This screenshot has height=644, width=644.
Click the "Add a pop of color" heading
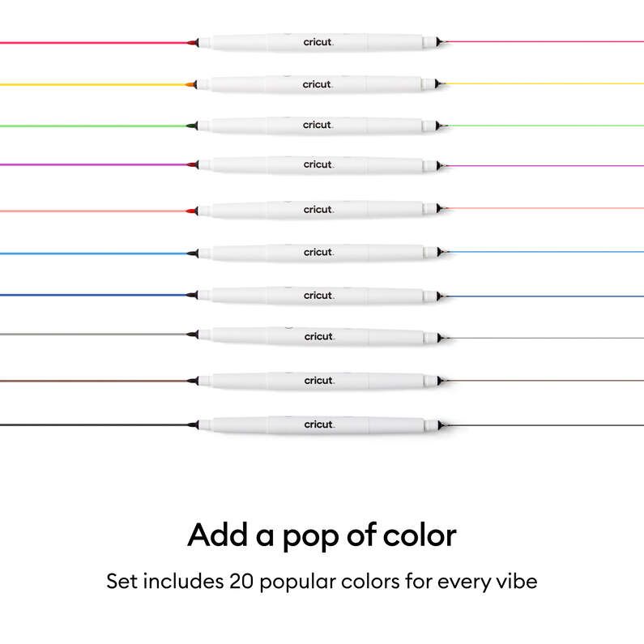pyautogui.click(x=322, y=535)
